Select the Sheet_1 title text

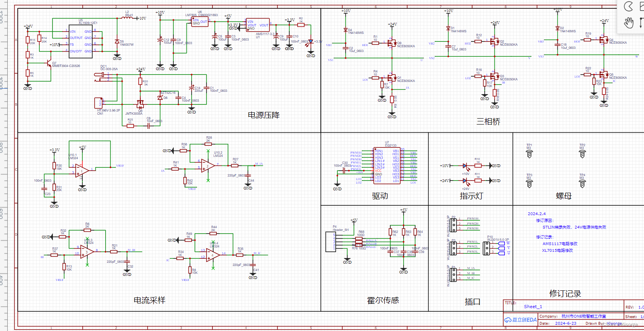pos(533,307)
